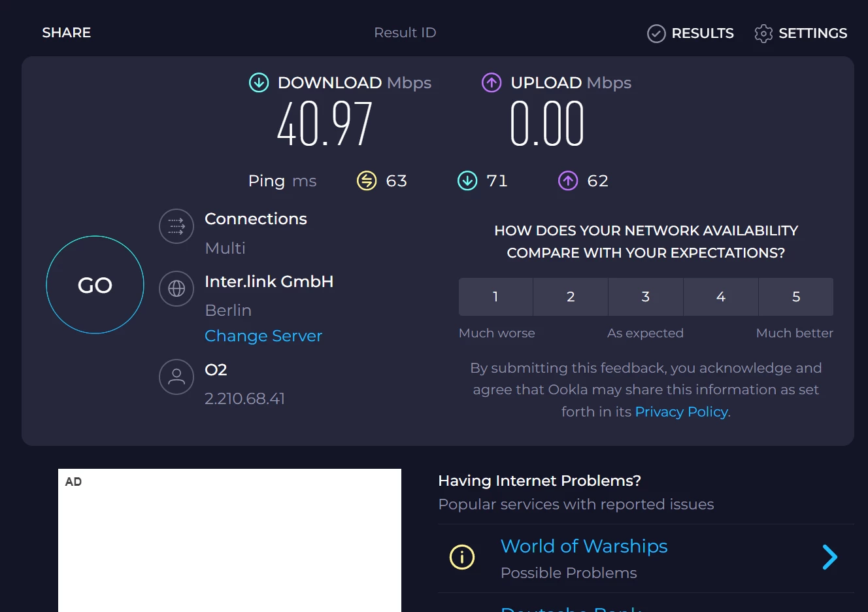This screenshot has width=868, height=612.
Task: Click the download latency icon next to 71
Action: point(467,180)
